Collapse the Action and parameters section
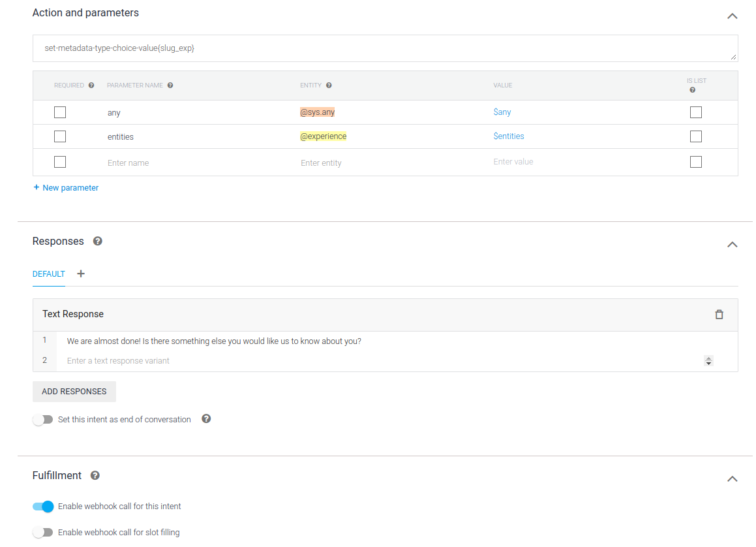Image resolution: width=756 pixels, height=547 pixels. 732,16
